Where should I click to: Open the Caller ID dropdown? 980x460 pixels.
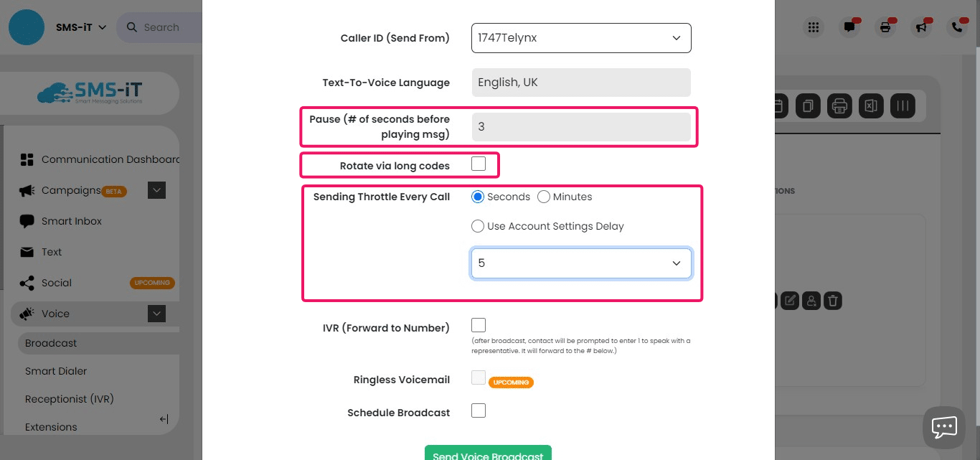(581, 38)
